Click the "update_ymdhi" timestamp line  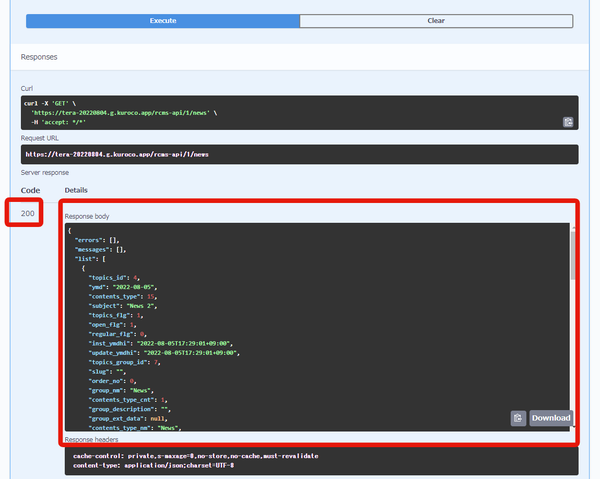click(x=164, y=353)
